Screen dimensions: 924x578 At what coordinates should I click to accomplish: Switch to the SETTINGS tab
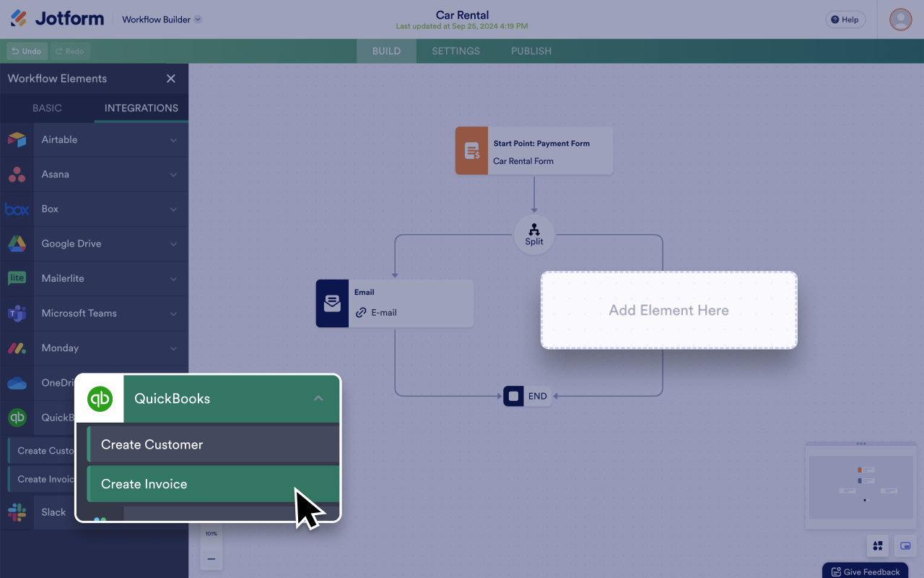[456, 51]
